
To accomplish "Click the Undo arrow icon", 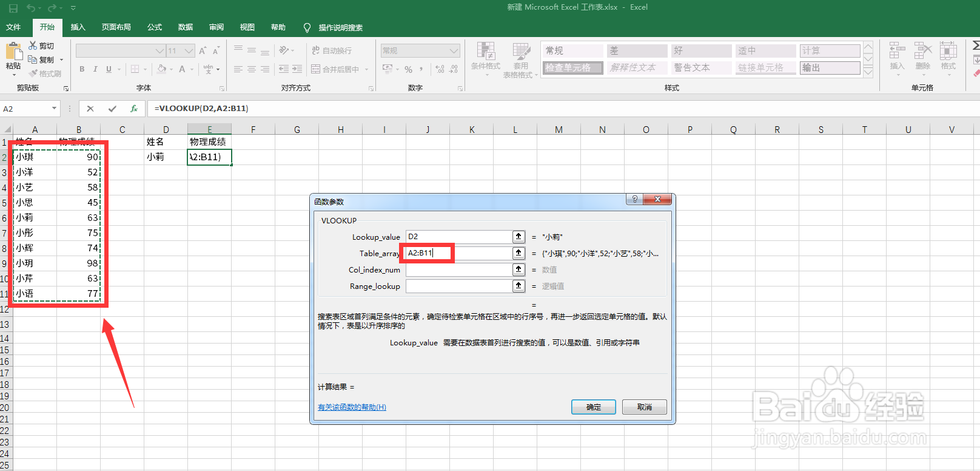I will click(31, 8).
